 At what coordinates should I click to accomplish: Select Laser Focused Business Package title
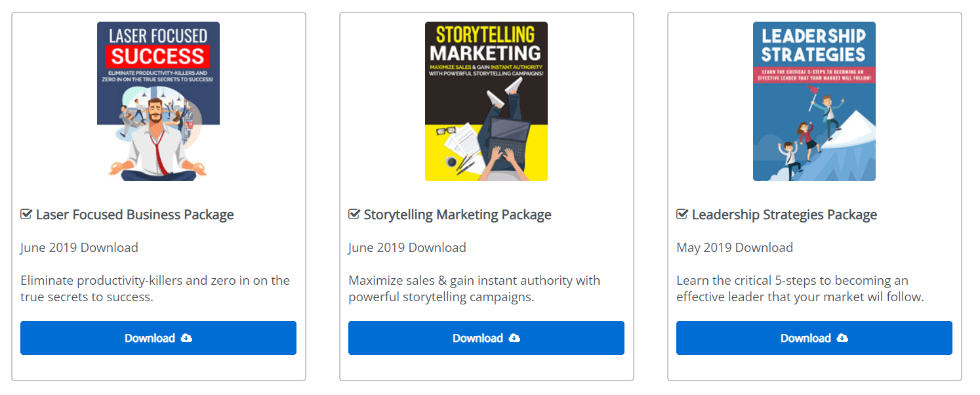coord(134,215)
